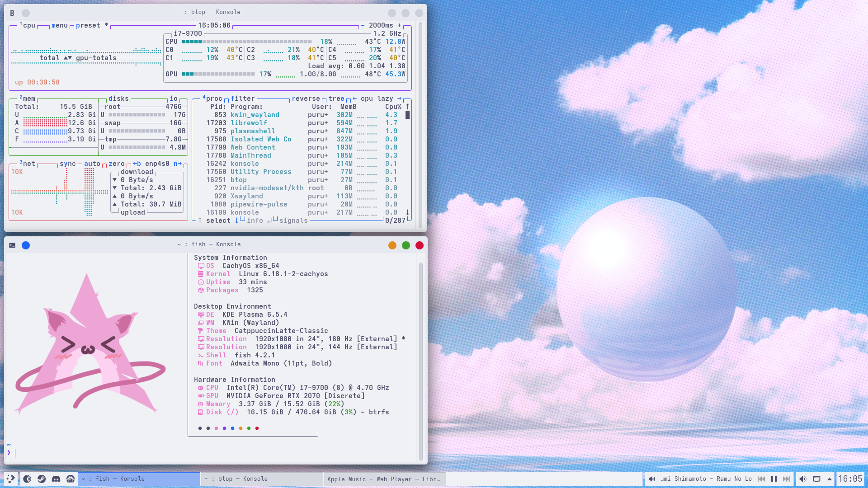The height and width of the screenshot is (488, 868).
Task: Expand the hidden system tray icons
Action: [x=830, y=479]
